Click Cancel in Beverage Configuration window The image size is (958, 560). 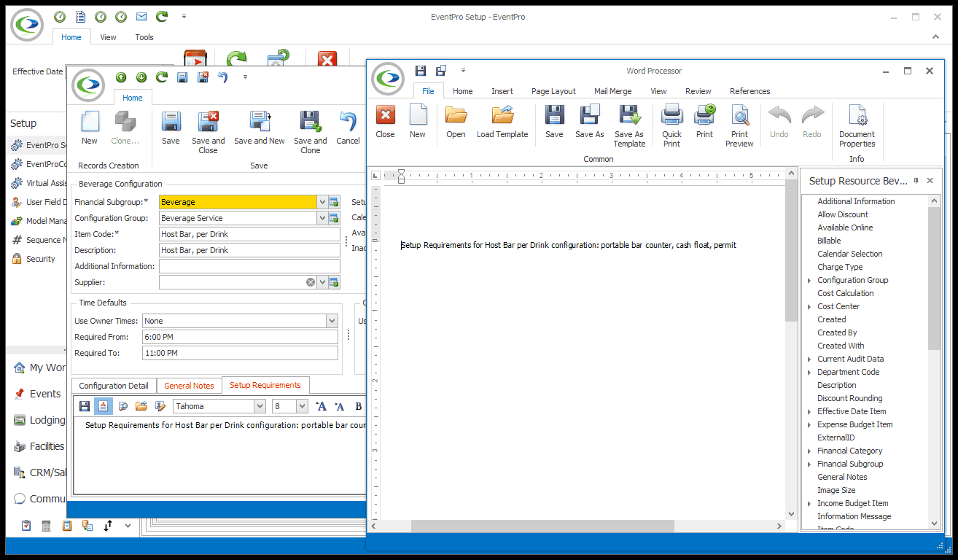(x=348, y=128)
